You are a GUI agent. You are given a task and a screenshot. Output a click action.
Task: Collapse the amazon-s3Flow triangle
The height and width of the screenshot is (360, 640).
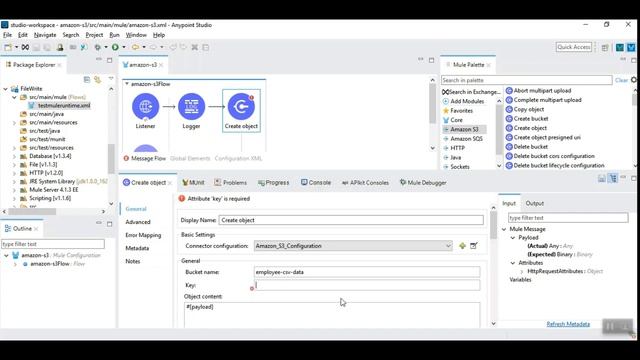127,84
